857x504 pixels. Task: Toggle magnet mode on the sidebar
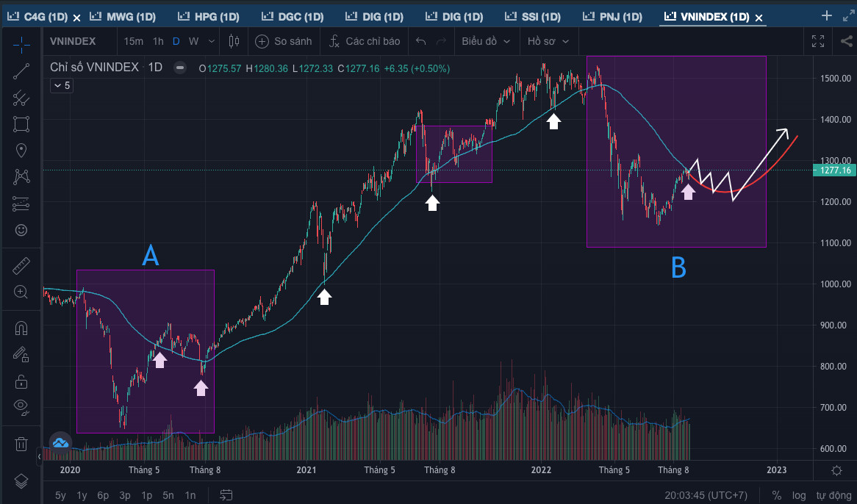[21, 328]
